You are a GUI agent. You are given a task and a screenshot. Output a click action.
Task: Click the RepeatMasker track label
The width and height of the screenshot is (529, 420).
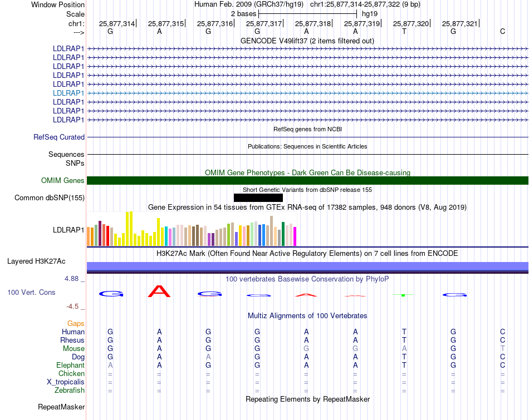61,407
